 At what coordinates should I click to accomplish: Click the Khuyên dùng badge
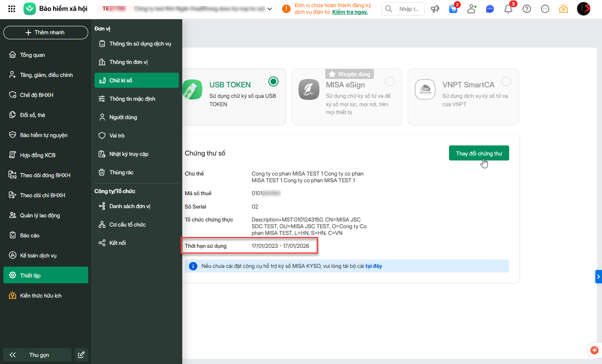point(349,74)
